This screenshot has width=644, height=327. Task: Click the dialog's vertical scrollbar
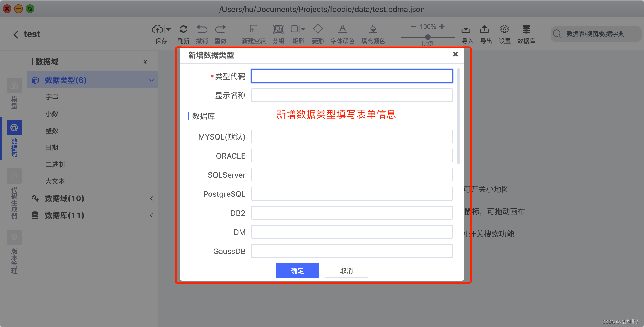coord(458,116)
